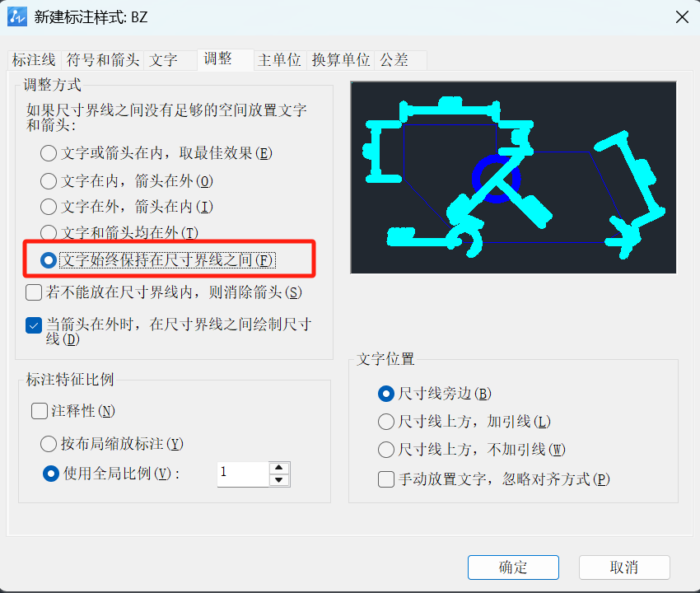Open the 换算单位 tab
The image size is (700, 593).
click(x=341, y=60)
